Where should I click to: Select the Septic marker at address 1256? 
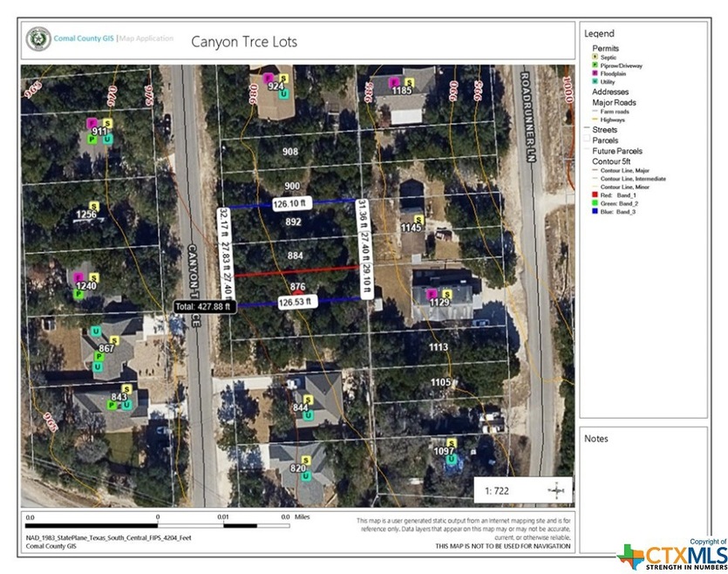(x=94, y=206)
